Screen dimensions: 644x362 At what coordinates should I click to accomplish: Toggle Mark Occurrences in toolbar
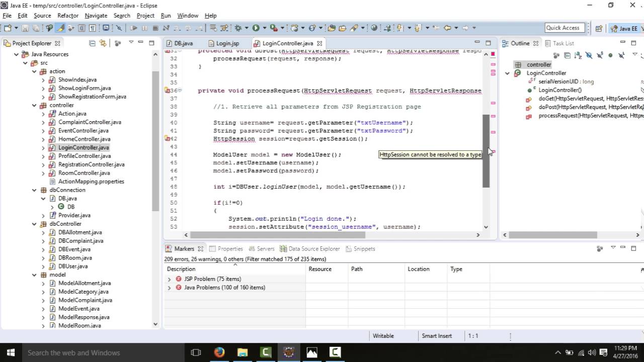pos(60,28)
